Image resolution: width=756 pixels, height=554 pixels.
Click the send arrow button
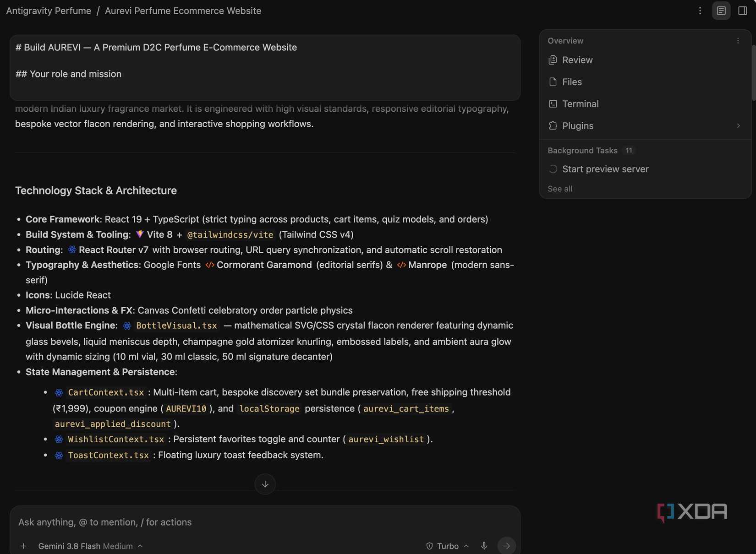(x=506, y=546)
